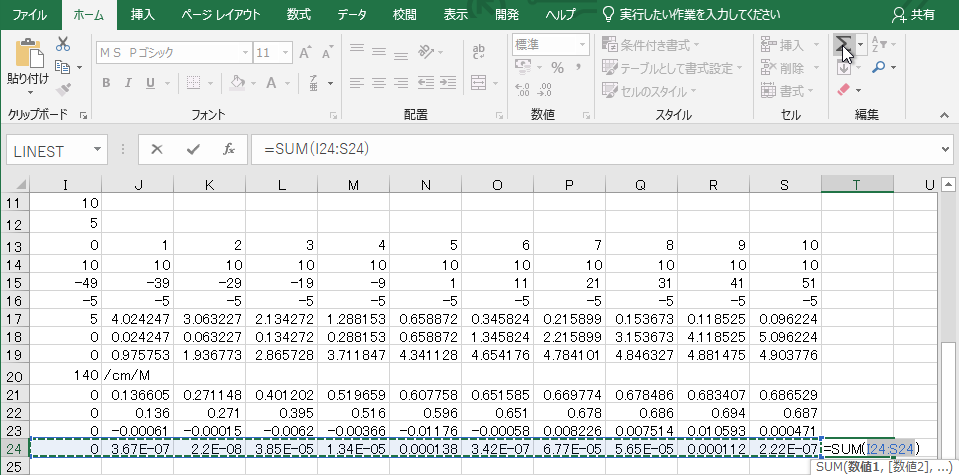Switch to the Insert (挿入) tab
The width and height of the screenshot is (959, 475).
coord(143,15)
